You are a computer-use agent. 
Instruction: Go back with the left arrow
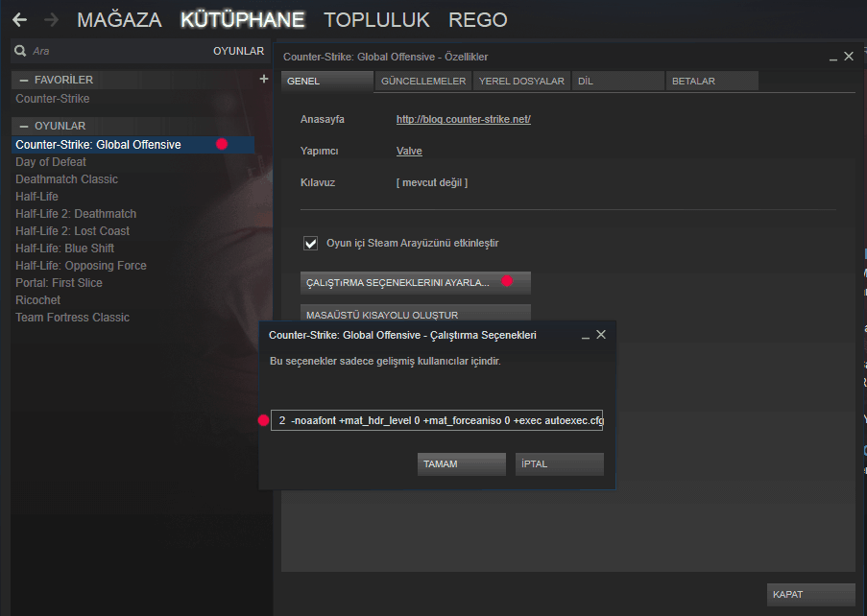point(20,20)
